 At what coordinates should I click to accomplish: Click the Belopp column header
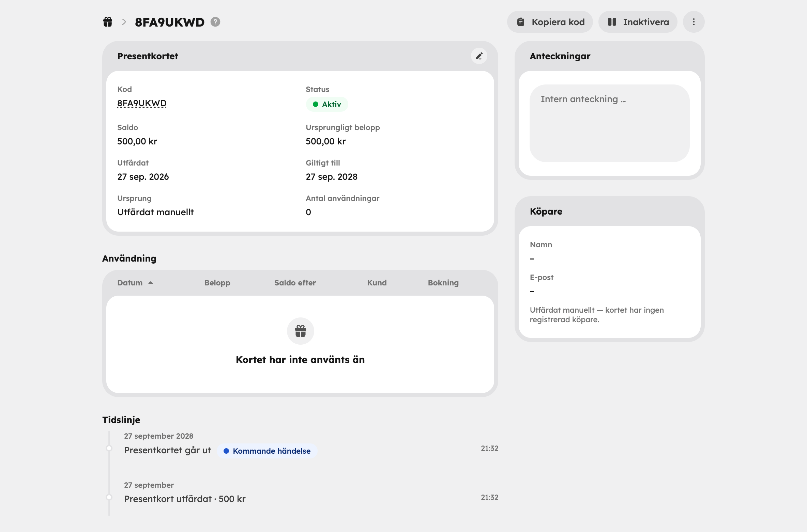[217, 283]
